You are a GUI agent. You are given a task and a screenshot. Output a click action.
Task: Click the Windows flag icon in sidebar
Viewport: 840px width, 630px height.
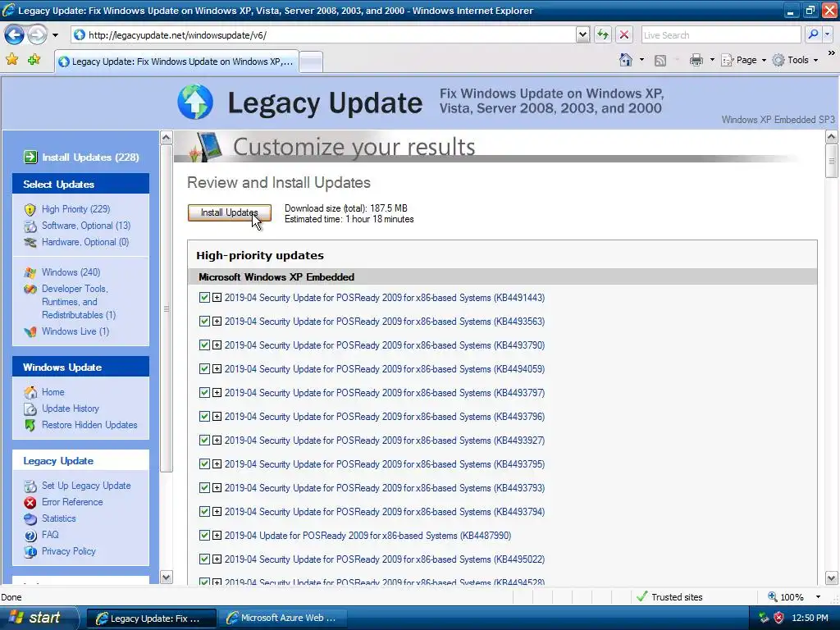30,272
